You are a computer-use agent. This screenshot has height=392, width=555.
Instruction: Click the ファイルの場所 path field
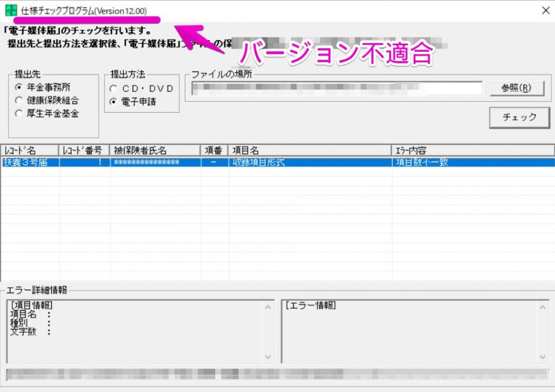(337, 88)
